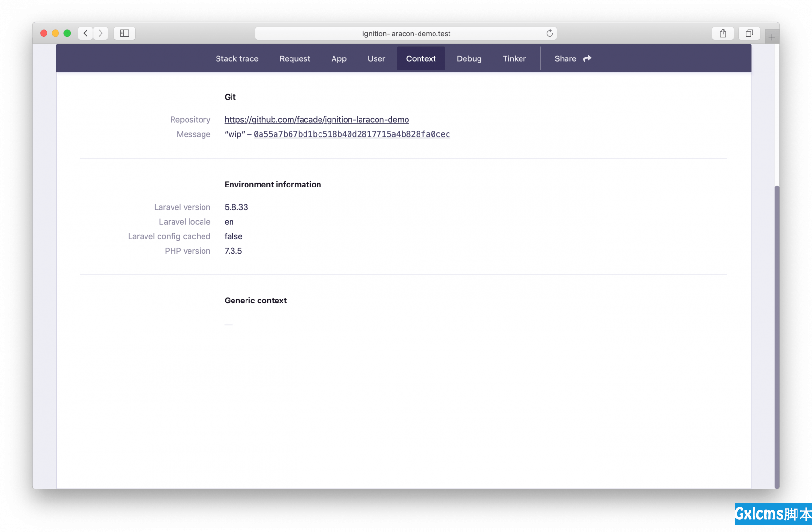Click the green fullscreen window button
Screen dimensions: 812x532
click(x=67, y=33)
